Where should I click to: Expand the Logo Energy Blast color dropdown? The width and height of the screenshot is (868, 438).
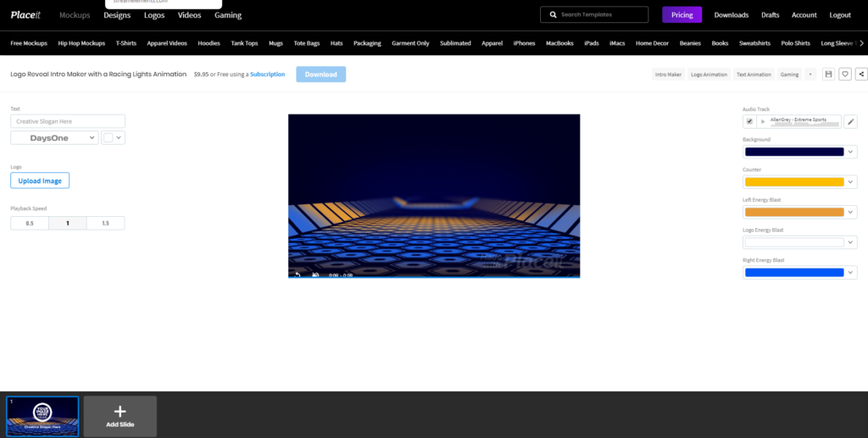(x=850, y=242)
